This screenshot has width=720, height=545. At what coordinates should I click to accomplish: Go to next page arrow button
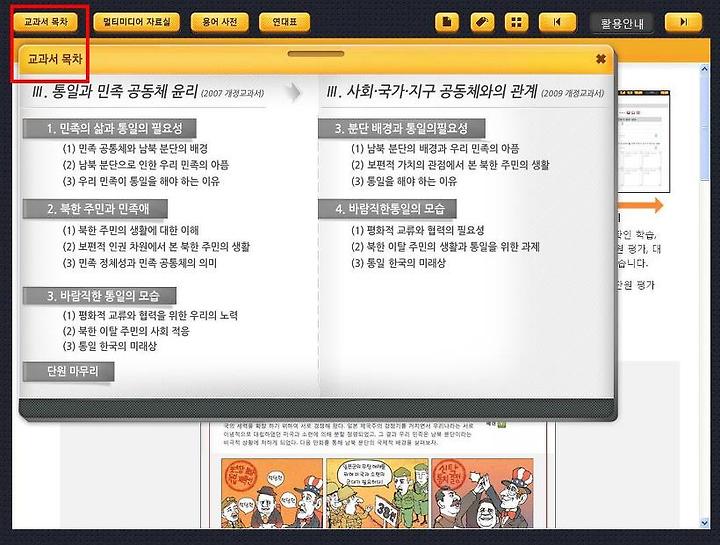683,22
